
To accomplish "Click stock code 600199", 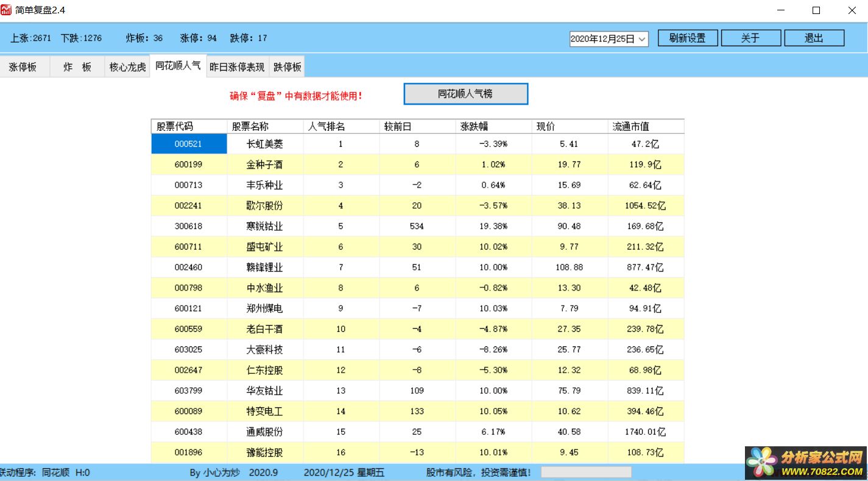I will tap(189, 164).
